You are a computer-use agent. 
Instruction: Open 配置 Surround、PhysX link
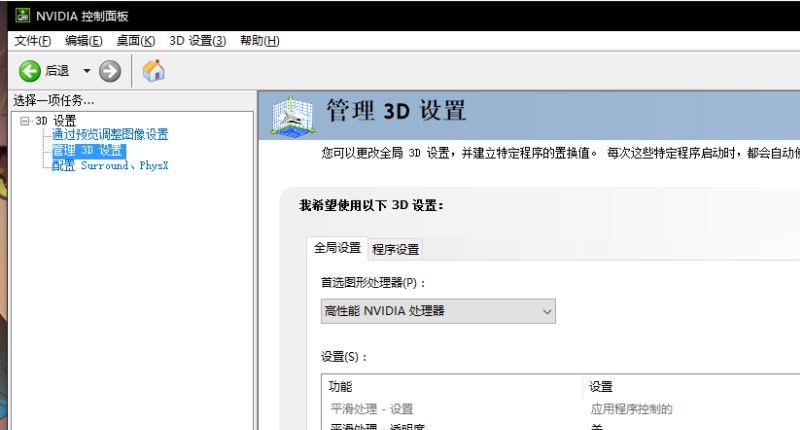point(110,165)
